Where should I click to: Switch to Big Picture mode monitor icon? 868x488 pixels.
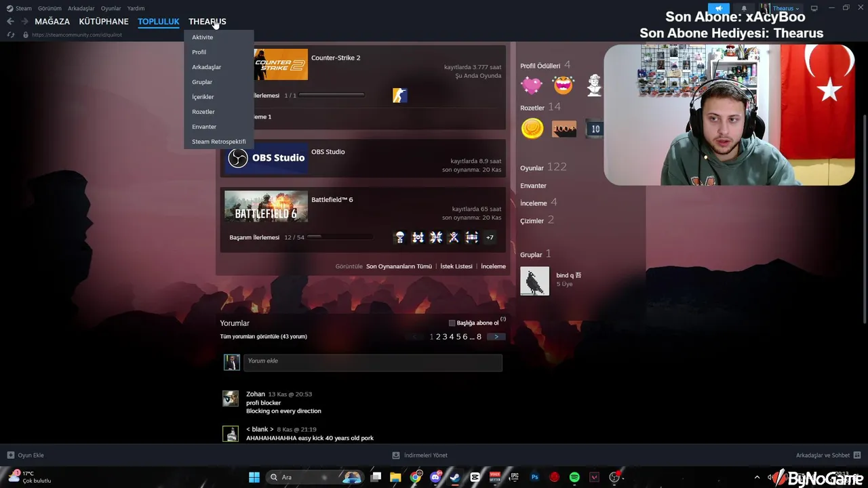814,8
